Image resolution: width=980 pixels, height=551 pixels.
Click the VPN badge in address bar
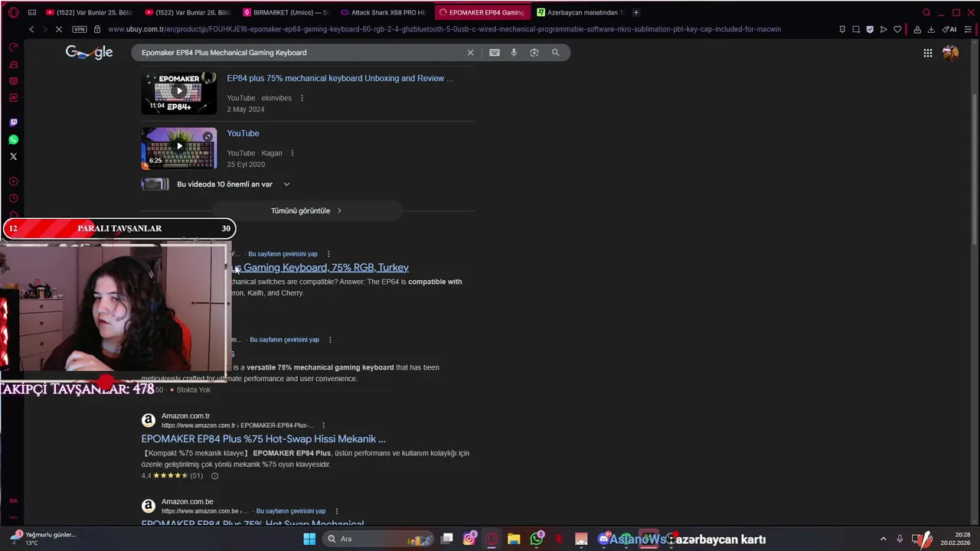pyautogui.click(x=80, y=29)
